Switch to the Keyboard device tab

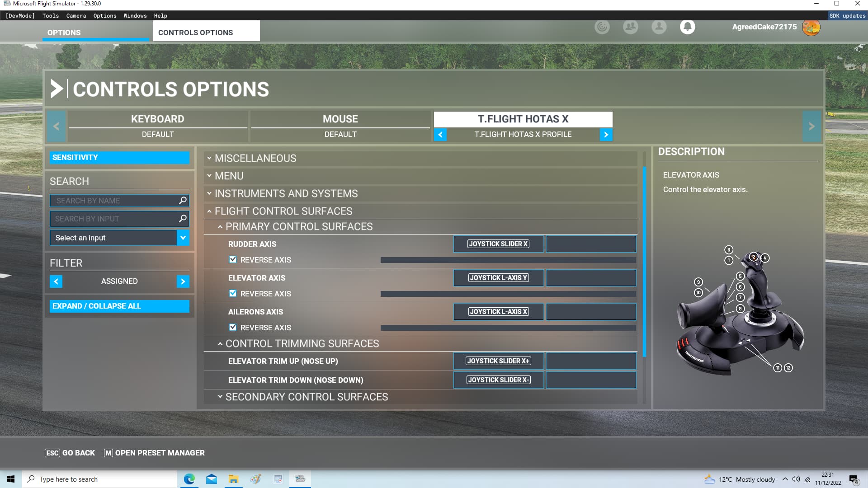[157, 119]
